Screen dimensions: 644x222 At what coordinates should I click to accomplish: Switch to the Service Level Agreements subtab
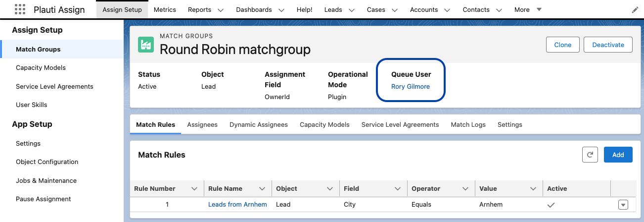pyautogui.click(x=400, y=125)
